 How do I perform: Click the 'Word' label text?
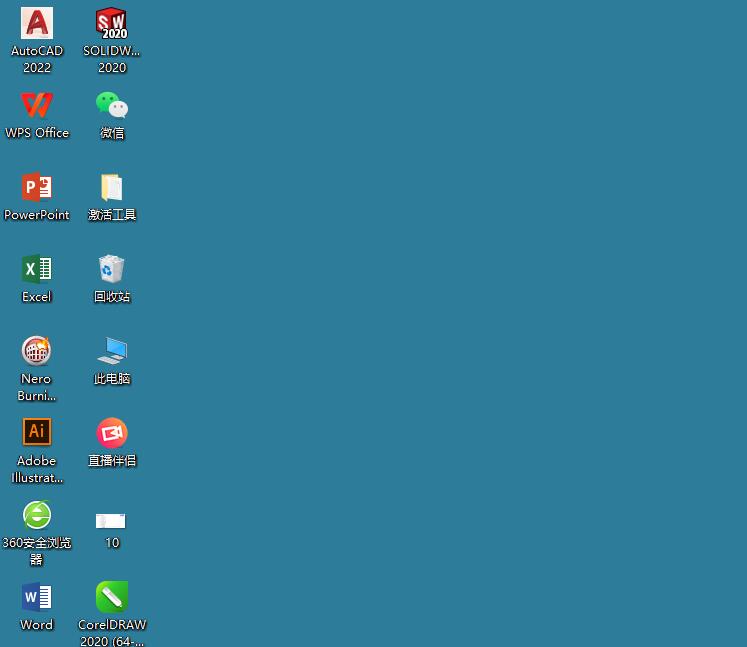pos(37,625)
